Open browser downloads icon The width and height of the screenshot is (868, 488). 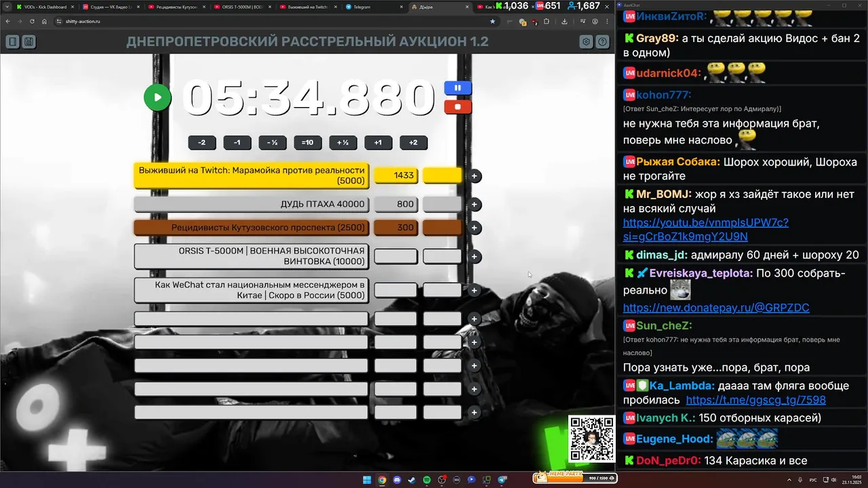(x=564, y=21)
